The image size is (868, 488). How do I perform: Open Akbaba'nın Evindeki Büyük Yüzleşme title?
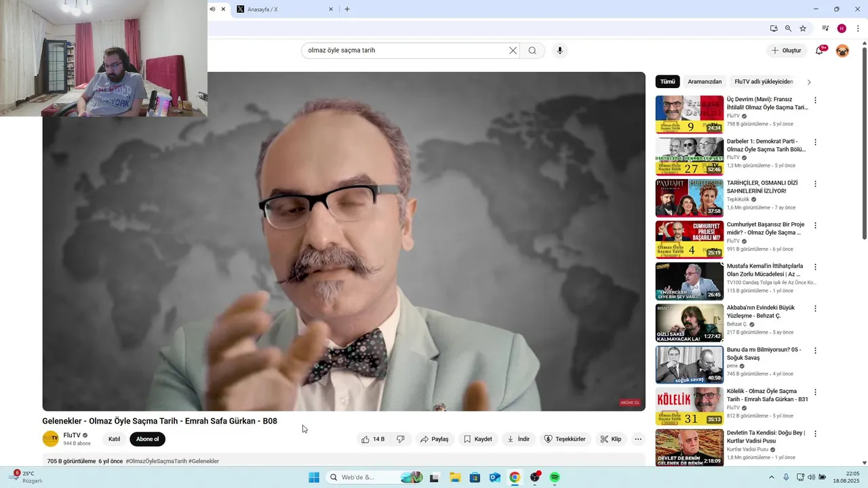761,312
